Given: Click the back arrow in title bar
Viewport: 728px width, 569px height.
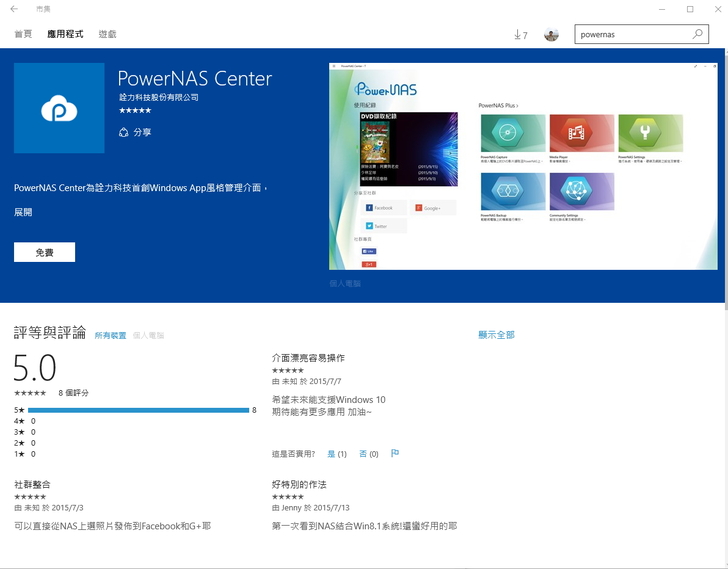Looking at the screenshot, I should point(13,9).
